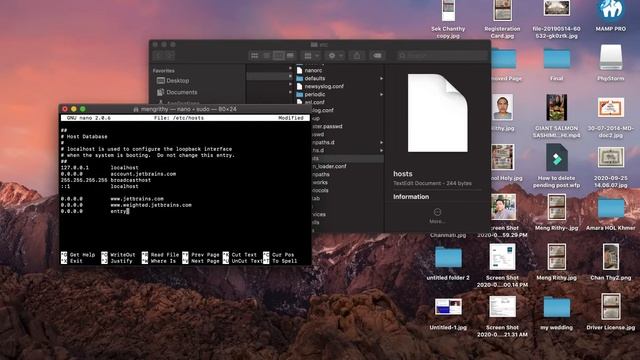Viewport: 640px width, 360px height.
Task: Open Documents in the Finder sidebar
Action: 182,92
